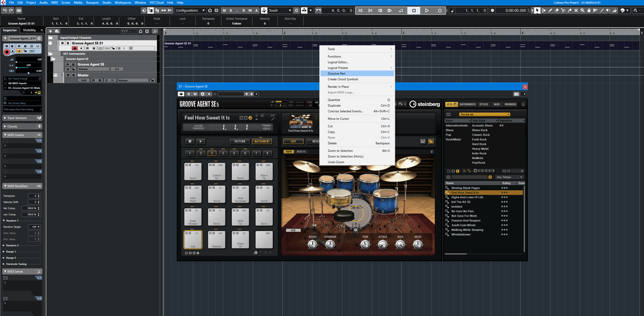This screenshot has width=644, height=316.
Task: Select Highs And Lows Of Life preset
Action: (x=467, y=197)
